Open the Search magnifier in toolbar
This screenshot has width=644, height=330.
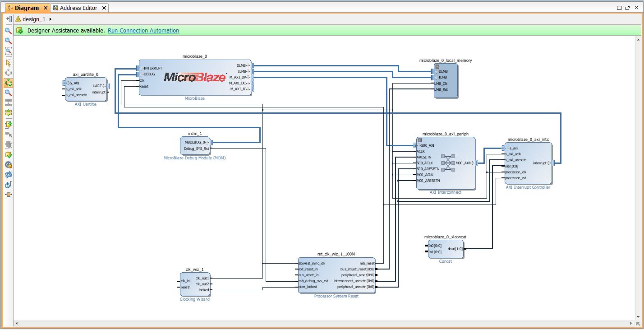click(8, 93)
